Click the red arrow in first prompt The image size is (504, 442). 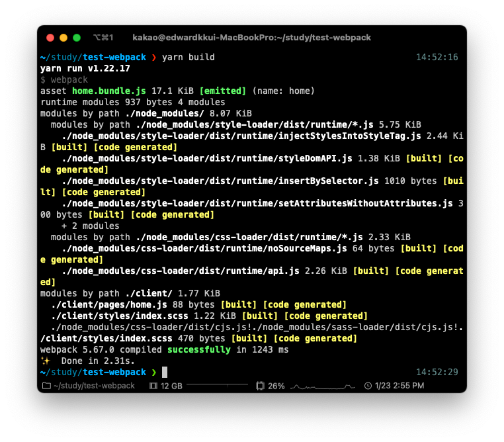[x=154, y=57]
